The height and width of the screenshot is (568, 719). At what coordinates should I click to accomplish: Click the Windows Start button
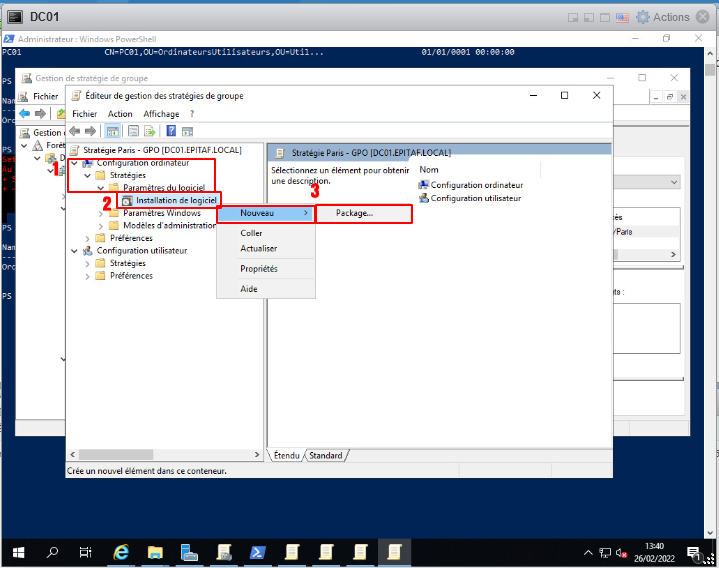pos(18,551)
